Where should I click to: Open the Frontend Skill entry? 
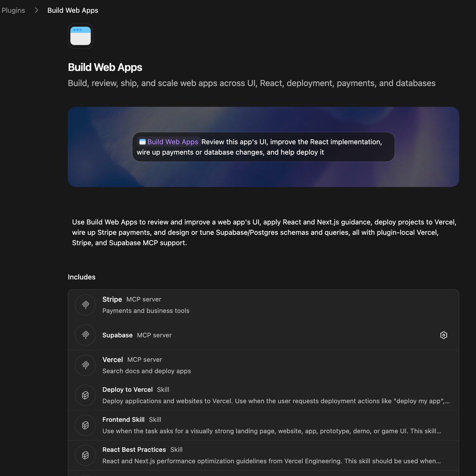click(264, 425)
